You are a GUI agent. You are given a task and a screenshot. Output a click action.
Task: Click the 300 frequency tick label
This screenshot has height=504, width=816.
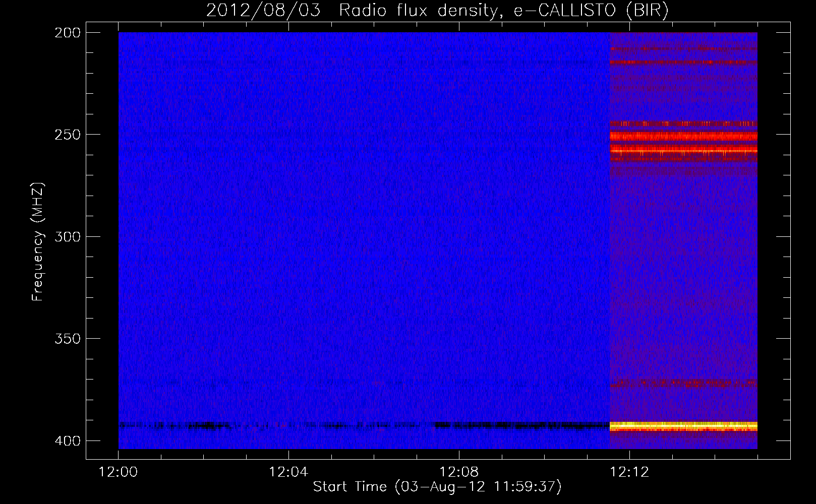point(68,237)
